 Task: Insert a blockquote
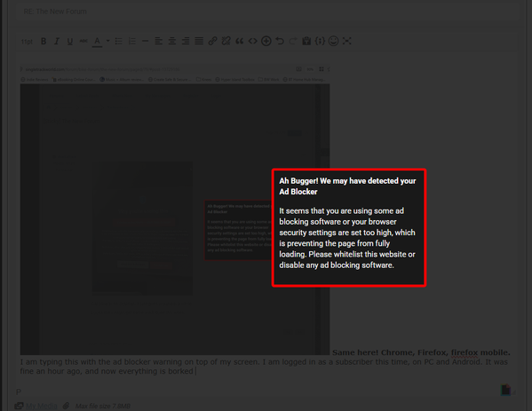click(x=240, y=42)
